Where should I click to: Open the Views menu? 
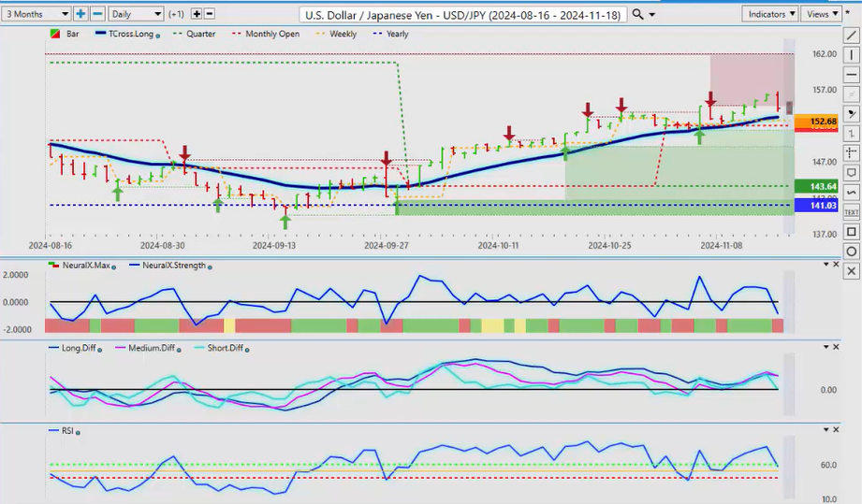[821, 14]
